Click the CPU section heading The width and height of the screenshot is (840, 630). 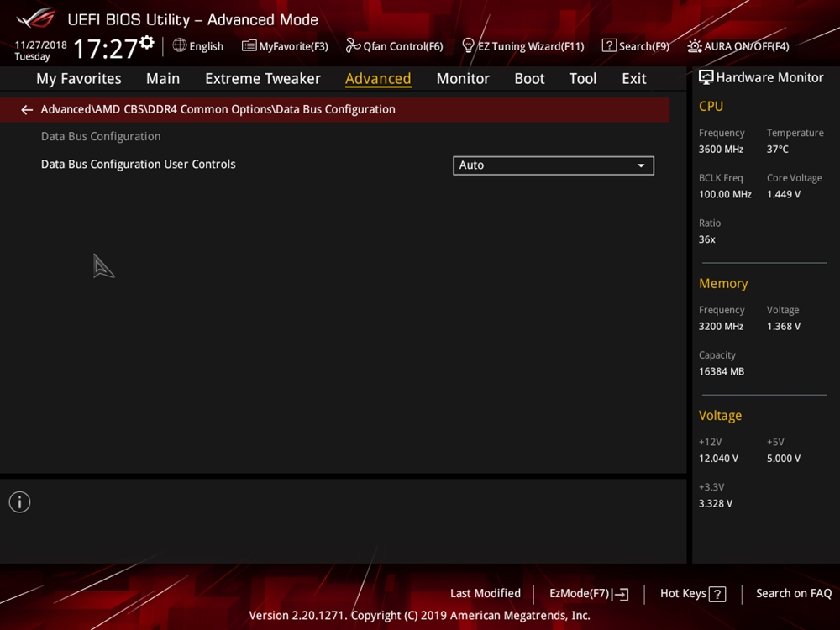coord(711,106)
